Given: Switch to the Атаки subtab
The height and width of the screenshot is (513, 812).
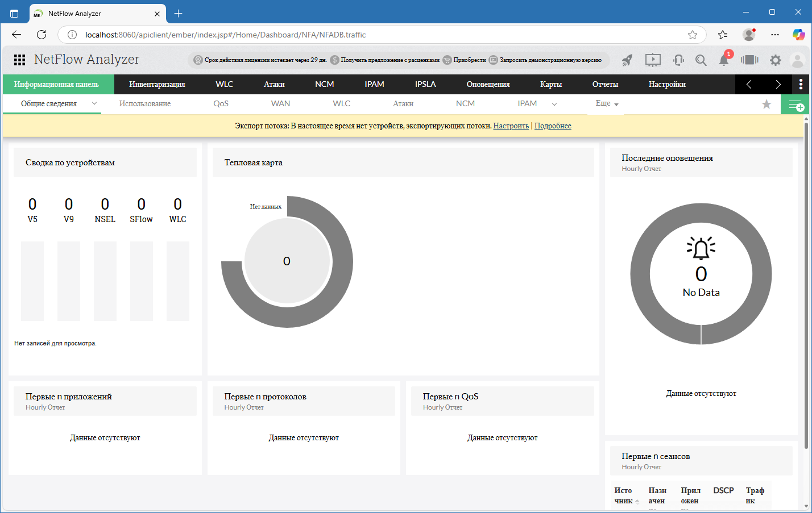Looking at the screenshot, I should 403,103.
